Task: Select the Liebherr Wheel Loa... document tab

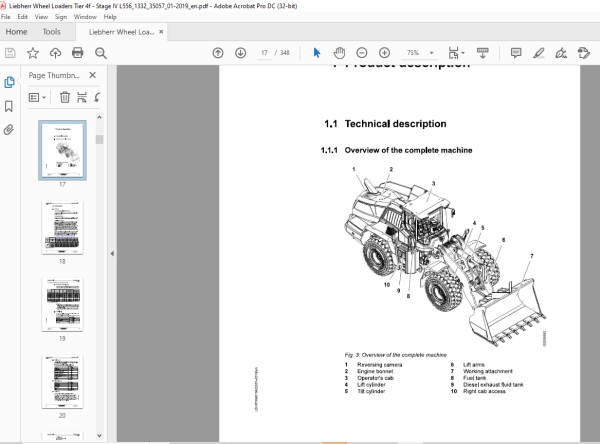Action: 121,32
